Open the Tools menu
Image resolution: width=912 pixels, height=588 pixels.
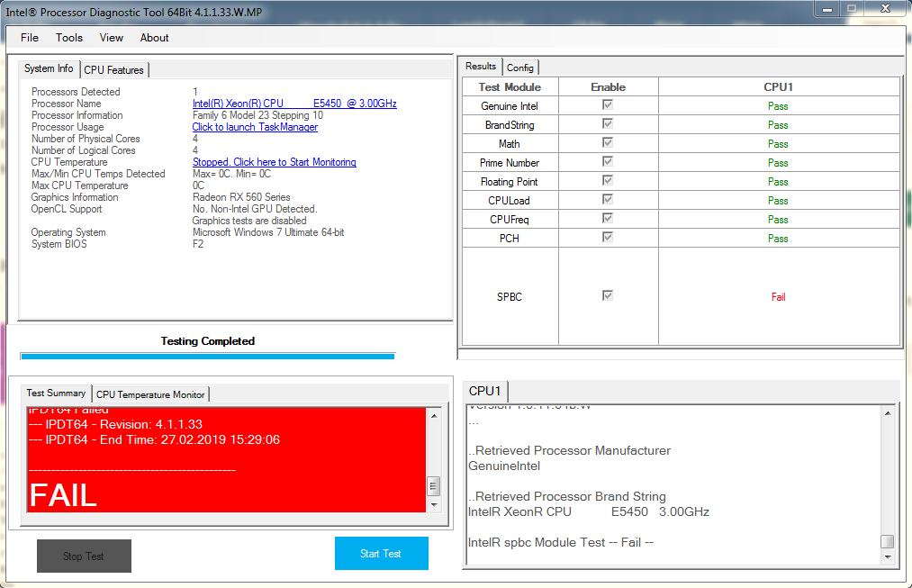(x=69, y=38)
